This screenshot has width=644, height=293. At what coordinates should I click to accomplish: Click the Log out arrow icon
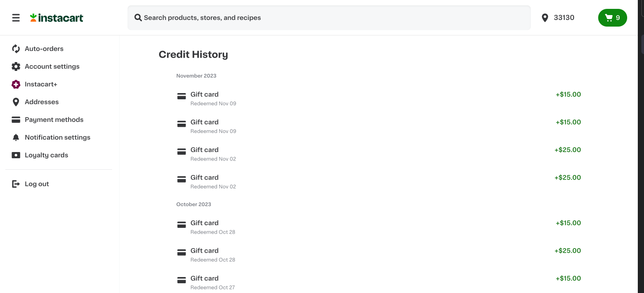click(16, 184)
